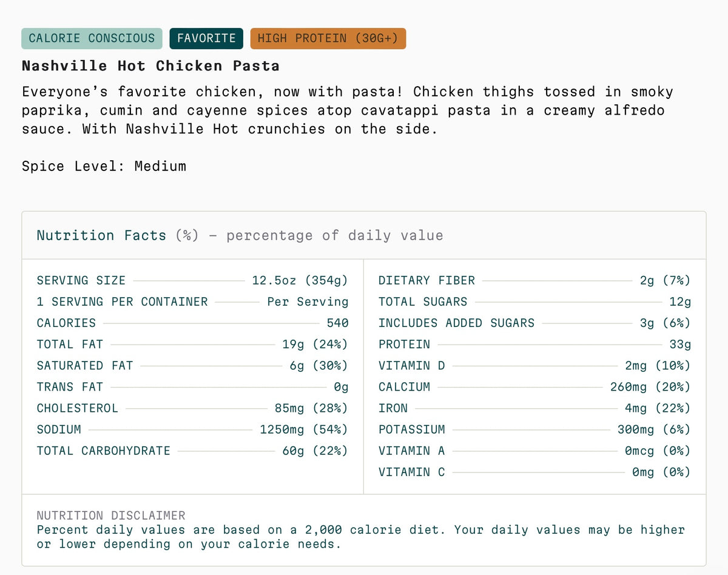The image size is (728, 575).
Task: Click the 1 Serving Per Container label
Action: point(123,301)
